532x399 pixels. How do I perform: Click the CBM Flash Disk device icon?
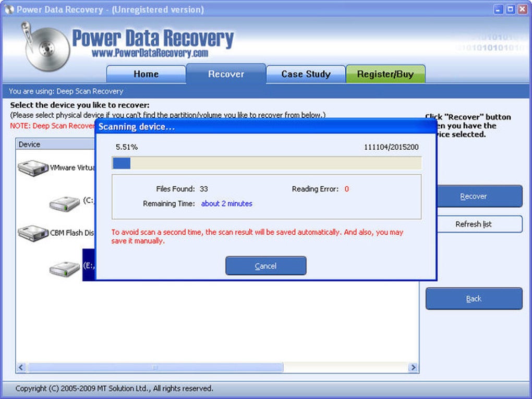coord(33,233)
